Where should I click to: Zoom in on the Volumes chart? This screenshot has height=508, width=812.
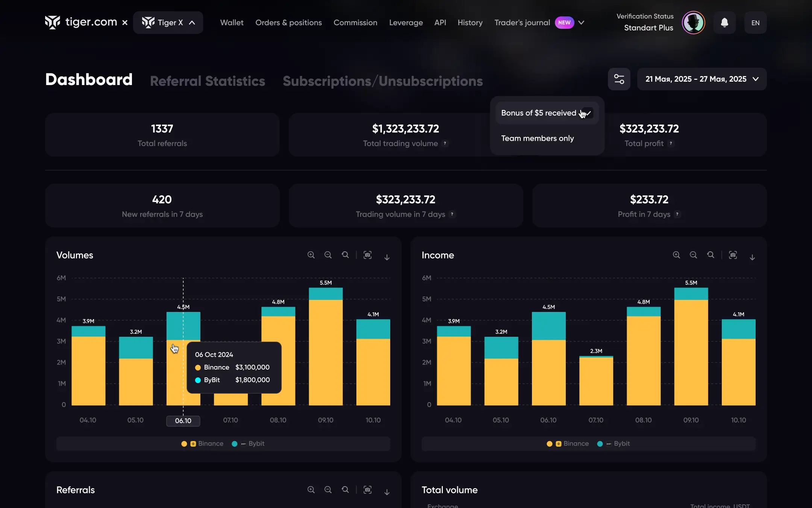[x=311, y=255]
